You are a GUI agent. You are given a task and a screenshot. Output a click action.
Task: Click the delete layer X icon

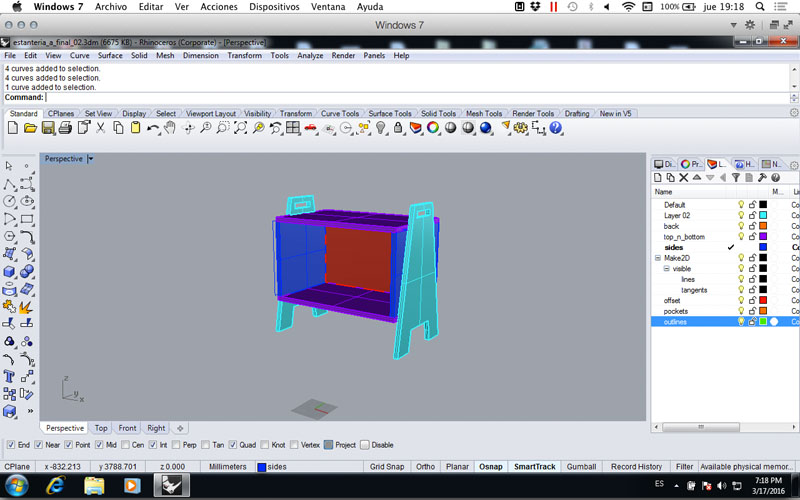coord(684,178)
